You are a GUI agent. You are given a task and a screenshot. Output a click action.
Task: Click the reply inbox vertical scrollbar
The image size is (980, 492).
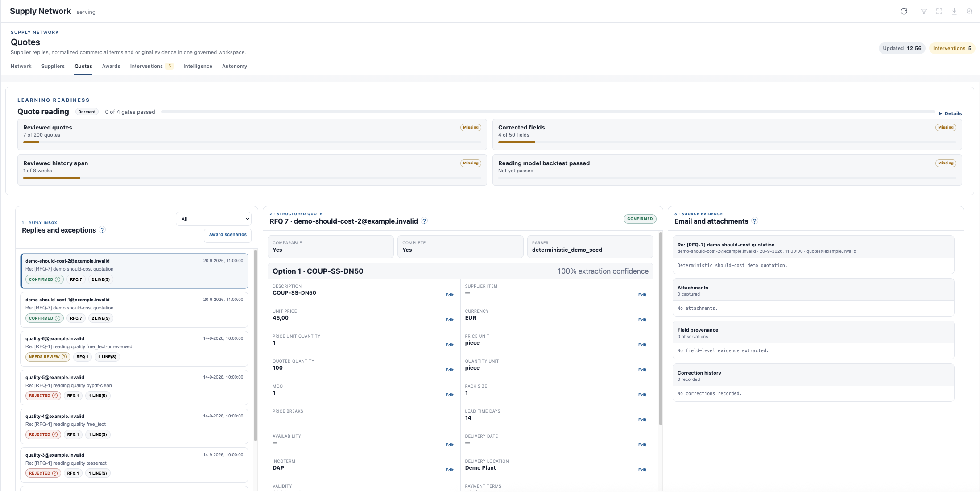tap(256, 345)
